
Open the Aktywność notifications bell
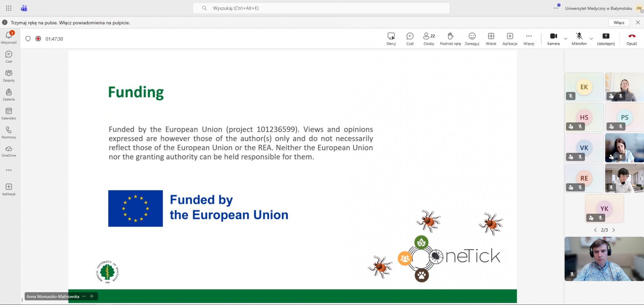pos(9,37)
